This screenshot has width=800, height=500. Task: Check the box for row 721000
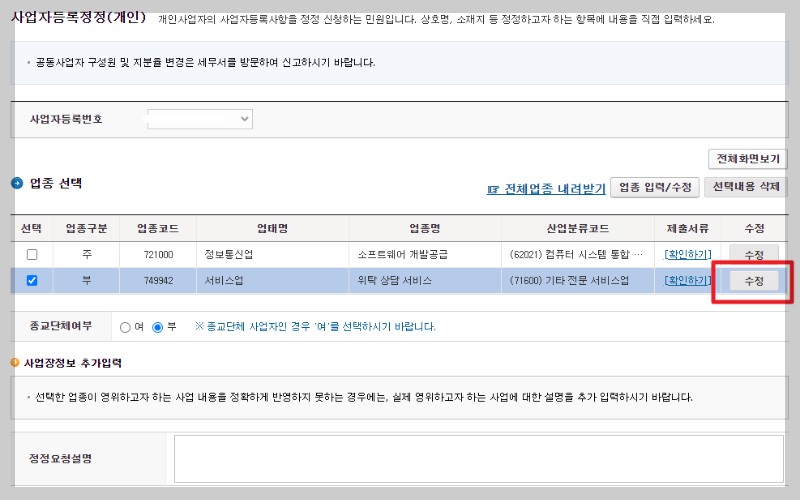32,254
